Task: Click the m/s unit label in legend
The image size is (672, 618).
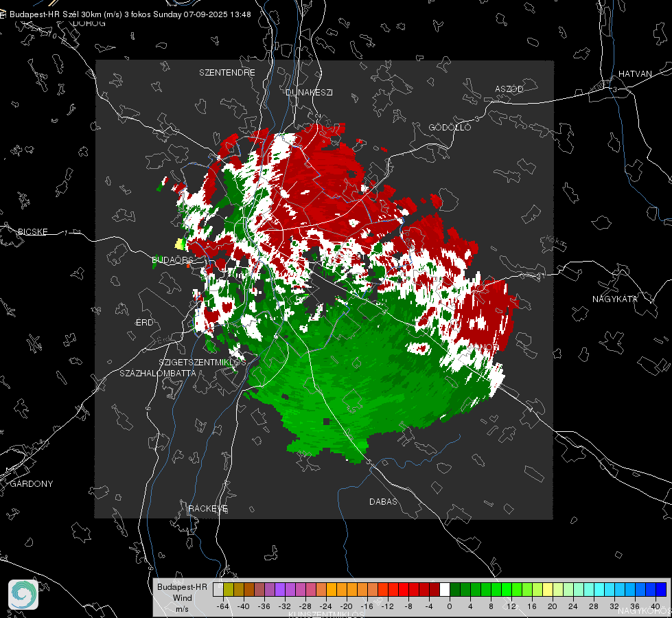Action: (x=182, y=608)
